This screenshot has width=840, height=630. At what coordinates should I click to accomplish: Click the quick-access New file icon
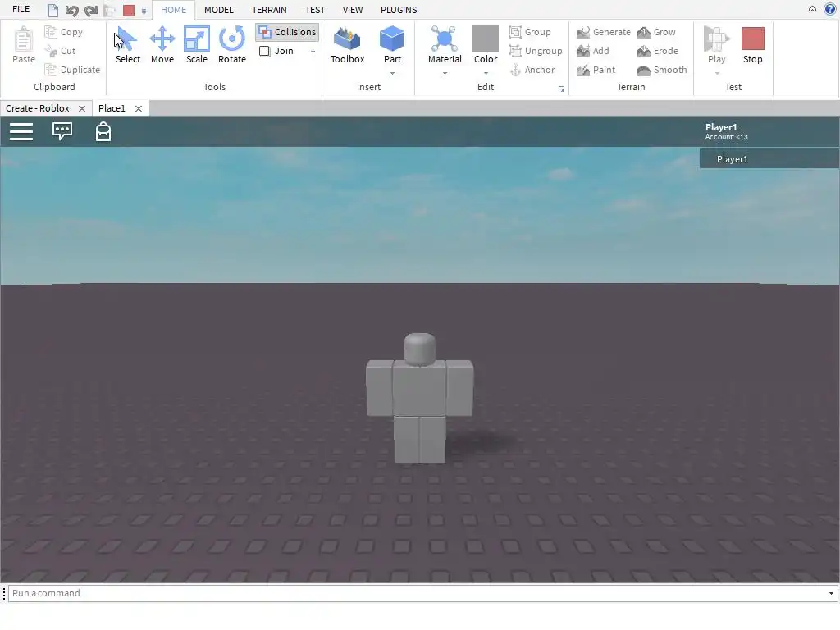pyautogui.click(x=53, y=10)
